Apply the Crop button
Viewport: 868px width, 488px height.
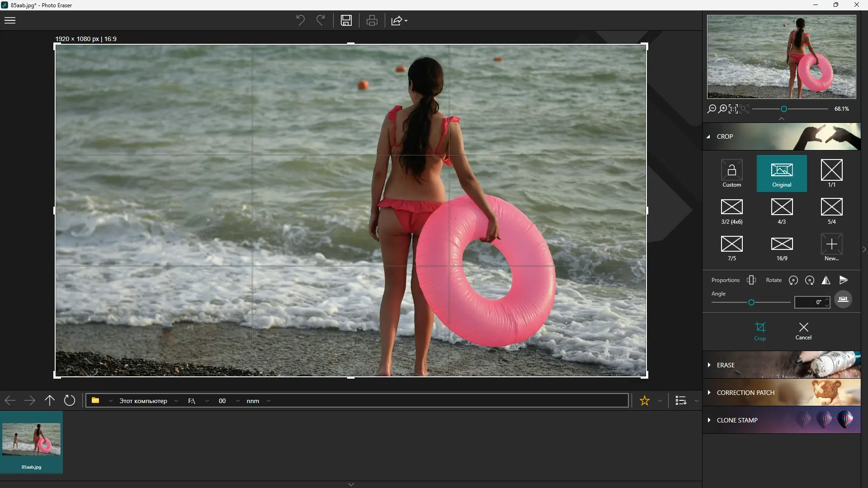pyautogui.click(x=760, y=331)
